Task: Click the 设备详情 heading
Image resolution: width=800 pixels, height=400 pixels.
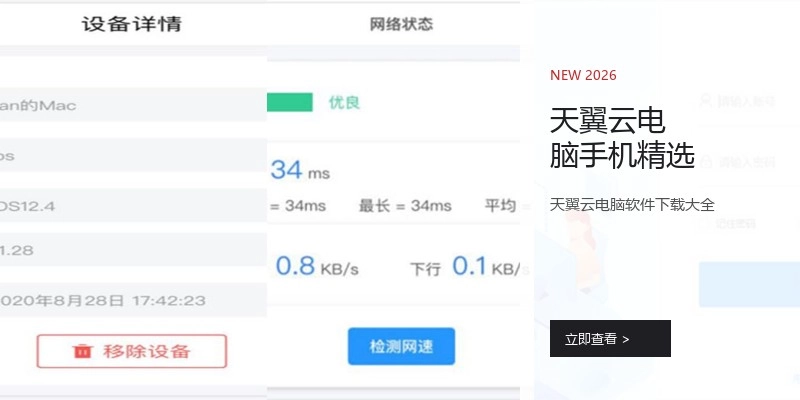Action: tap(132, 24)
